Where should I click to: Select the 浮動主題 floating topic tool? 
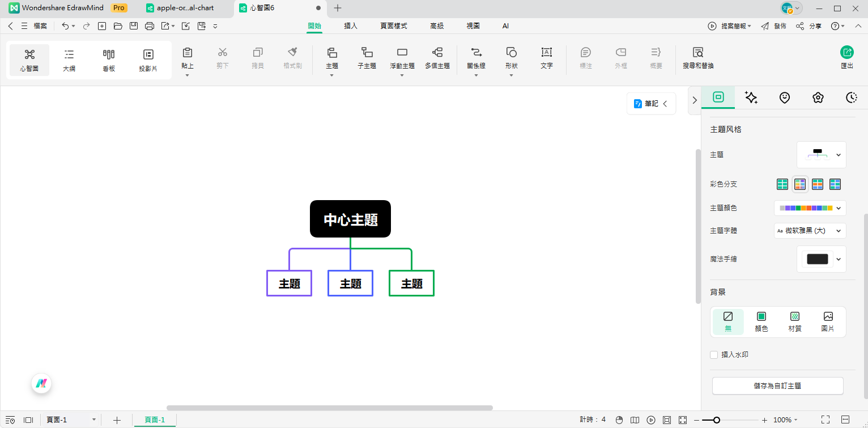402,53
